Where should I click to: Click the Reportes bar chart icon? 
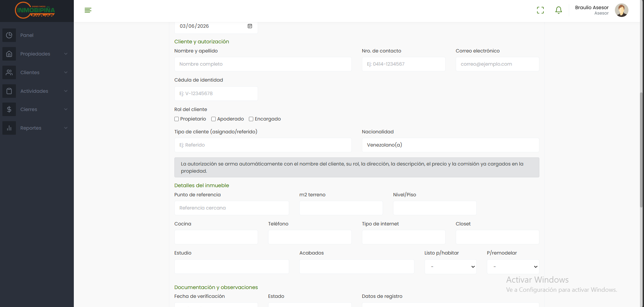[9, 128]
